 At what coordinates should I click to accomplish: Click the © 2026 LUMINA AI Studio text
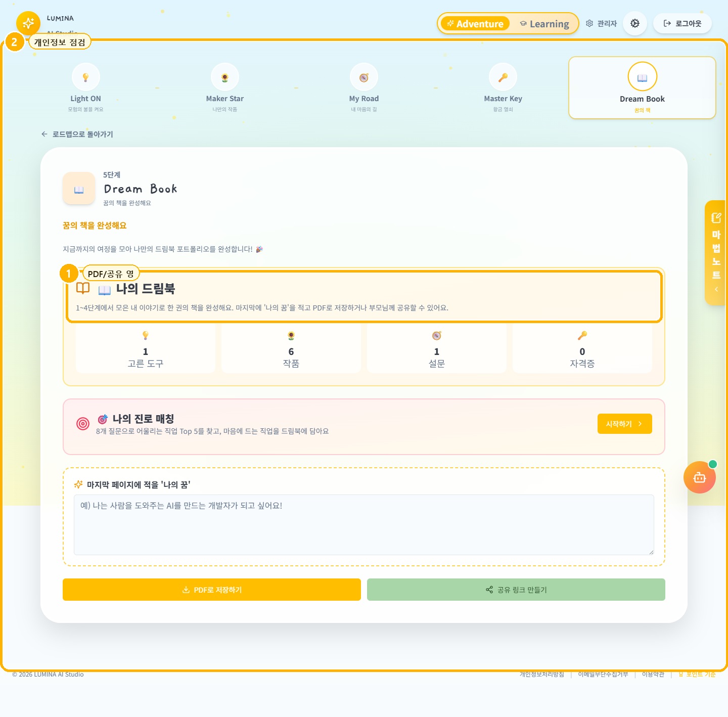click(x=48, y=675)
